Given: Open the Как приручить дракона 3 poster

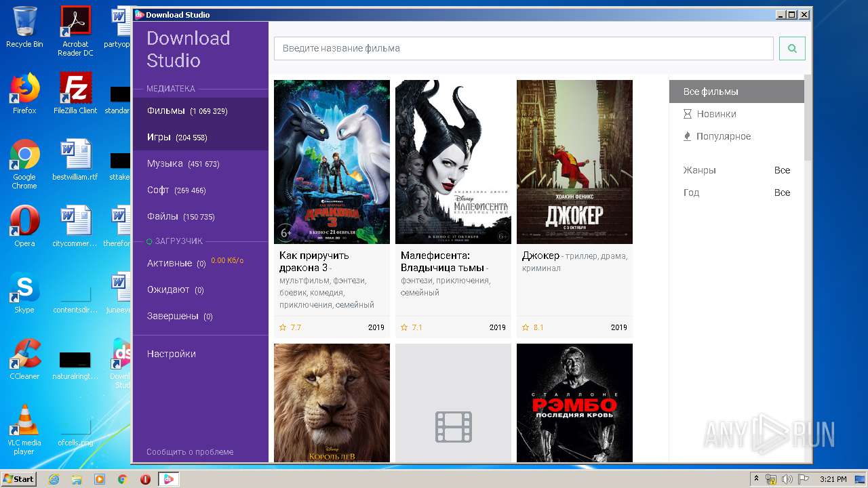Looking at the screenshot, I should coord(332,162).
